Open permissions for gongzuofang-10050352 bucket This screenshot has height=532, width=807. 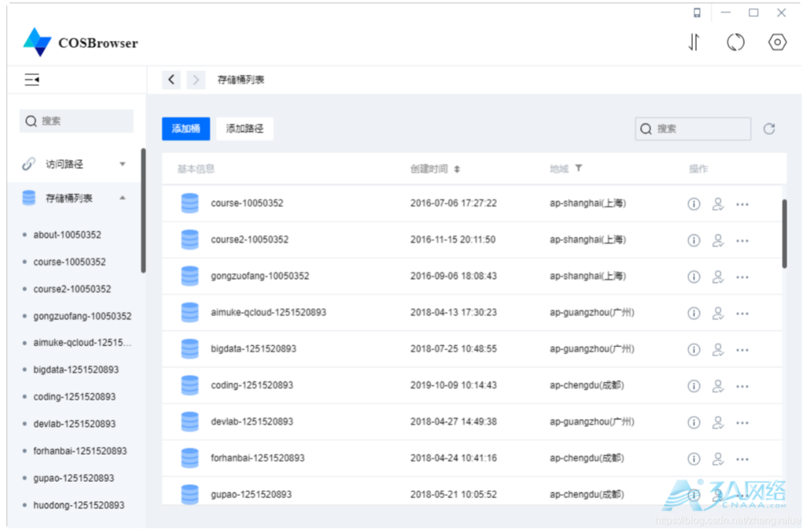pos(718,277)
